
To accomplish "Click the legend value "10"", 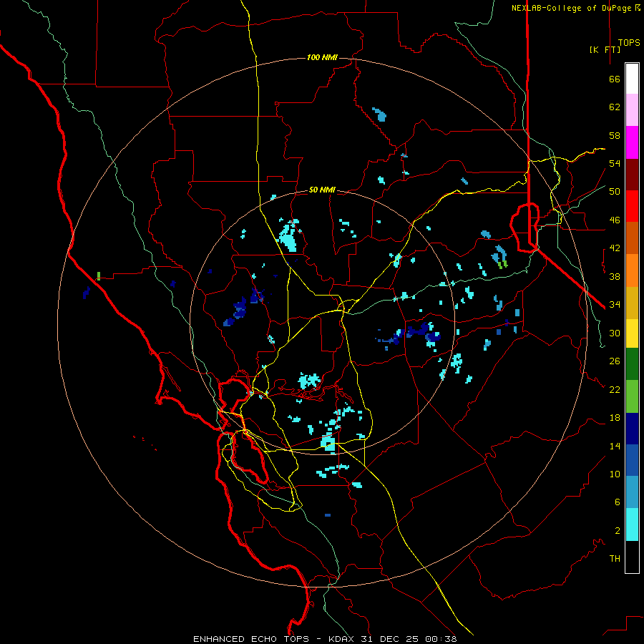I will pos(615,474).
